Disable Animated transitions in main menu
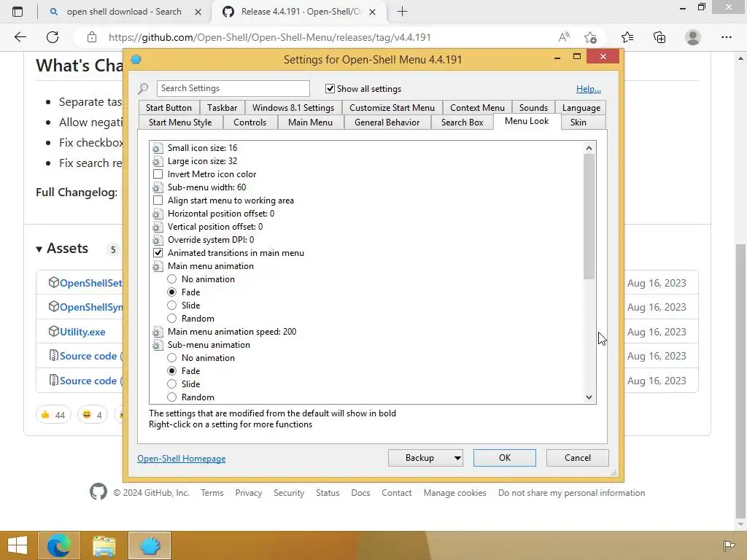Viewport: 747px width, 560px height. coord(158,253)
